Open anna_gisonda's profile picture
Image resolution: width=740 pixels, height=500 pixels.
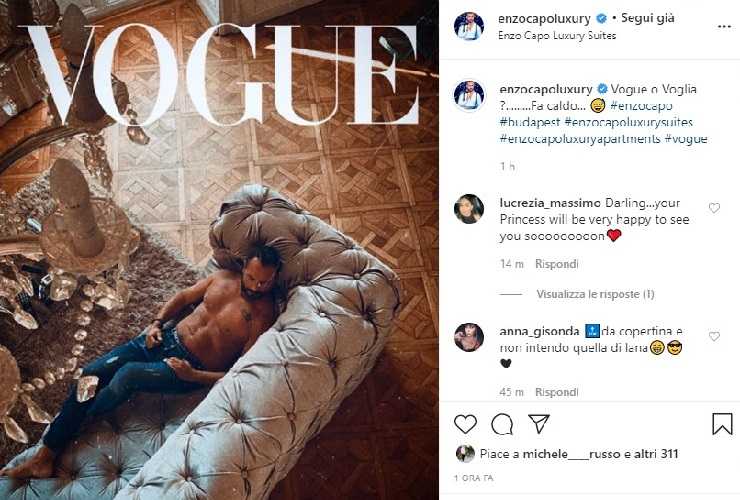pyautogui.click(x=469, y=337)
